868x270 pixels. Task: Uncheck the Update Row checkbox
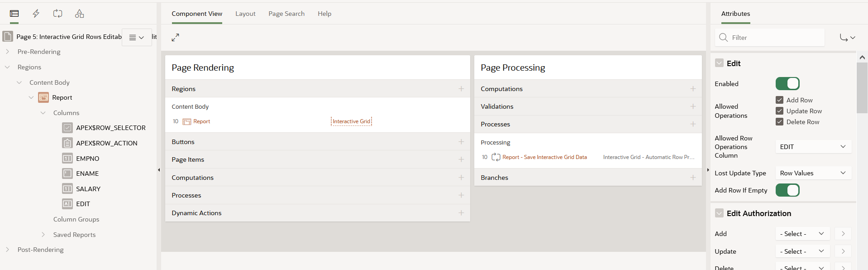click(779, 111)
